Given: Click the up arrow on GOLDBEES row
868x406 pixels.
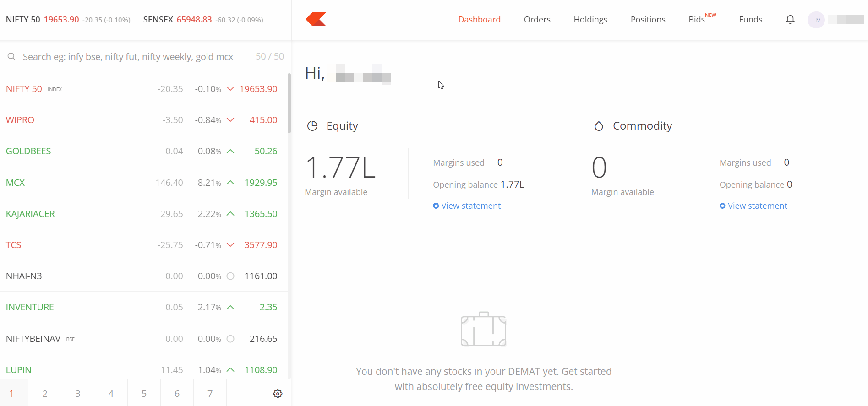Looking at the screenshot, I should 230,151.
